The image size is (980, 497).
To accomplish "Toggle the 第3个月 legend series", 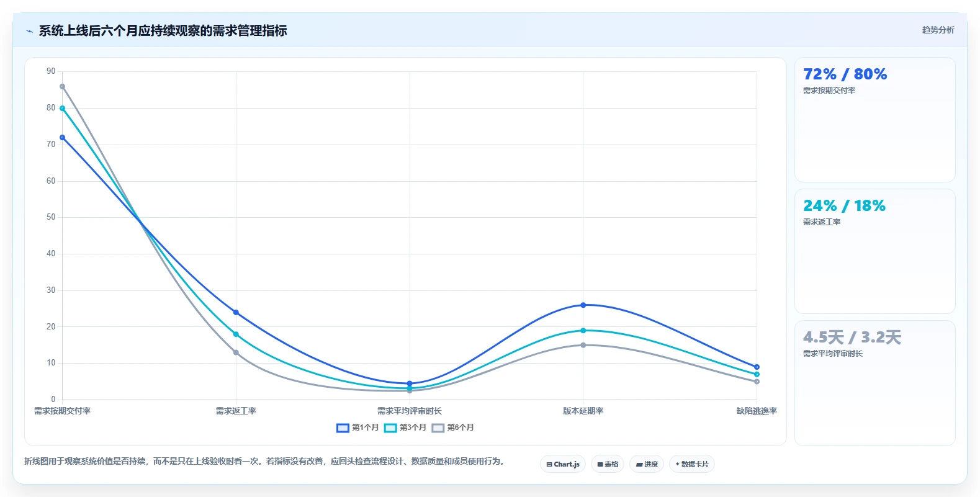I will pyautogui.click(x=405, y=428).
